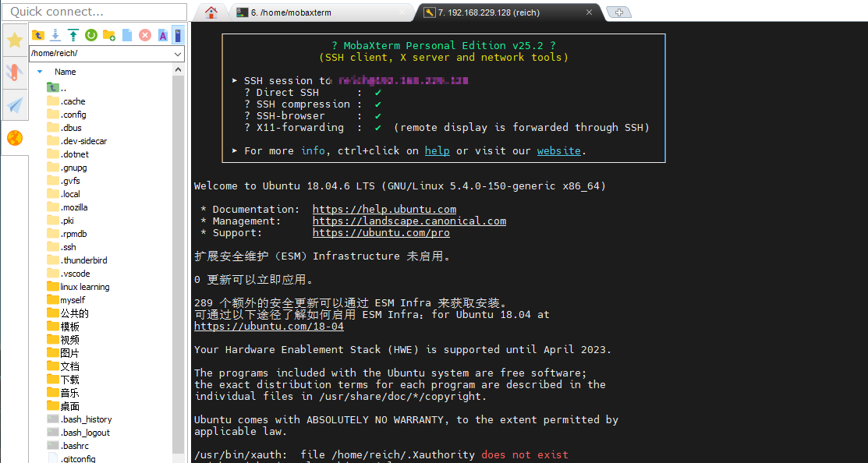Image resolution: width=868 pixels, height=463 pixels.
Task: Go to parent directory using toolbar folder icon
Action: pos(37,35)
